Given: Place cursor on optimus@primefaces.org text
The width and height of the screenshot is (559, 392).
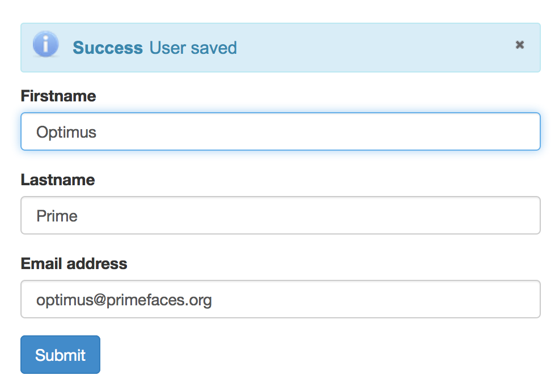Looking at the screenshot, I should pyautogui.click(x=124, y=300).
